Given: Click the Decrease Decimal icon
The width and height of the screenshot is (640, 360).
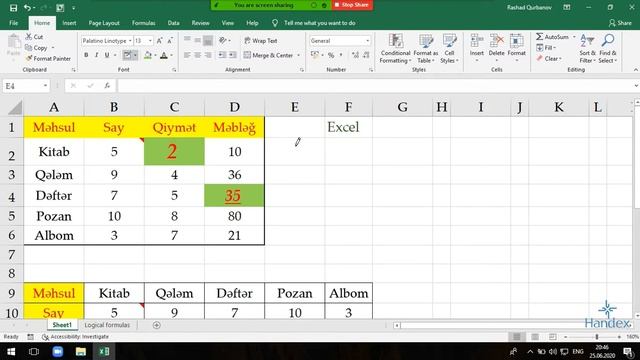Looking at the screenshot, I should click(x=366, y=55).
